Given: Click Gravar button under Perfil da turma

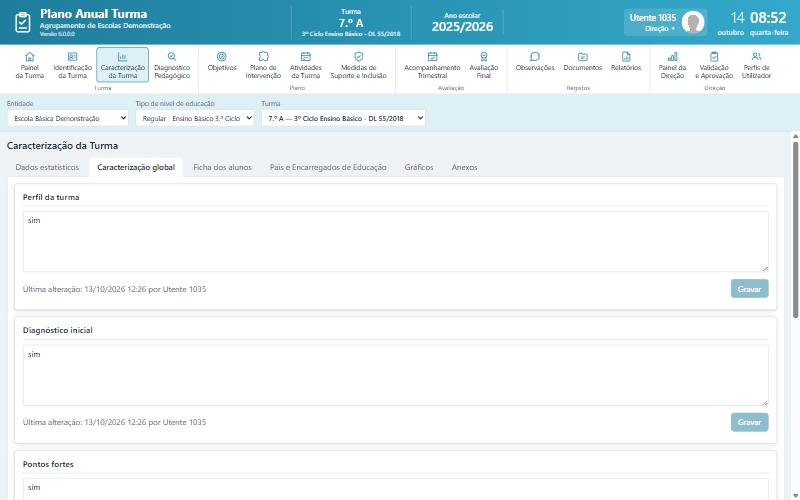Looking at the screenshot, I should click(749, 289).
